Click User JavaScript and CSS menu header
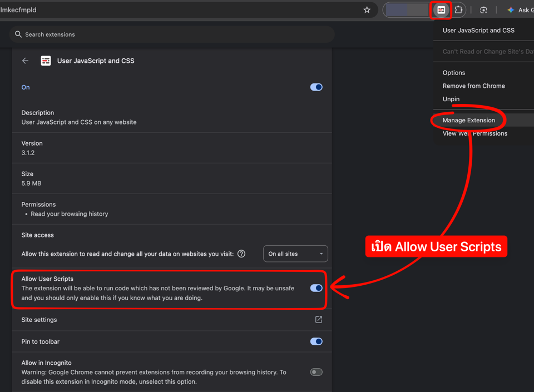This screenshot has width=534, height=392. (x=478, y=30)
